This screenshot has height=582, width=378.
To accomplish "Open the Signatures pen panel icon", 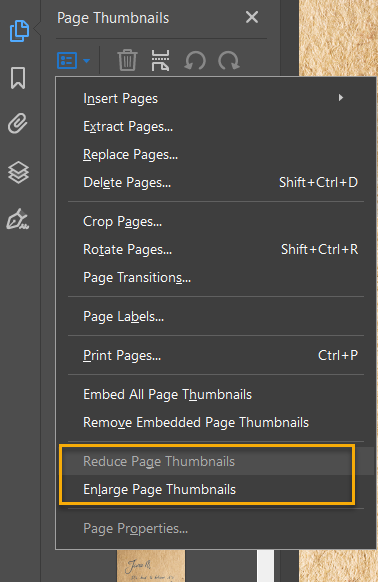I will [x=18, y=219].
